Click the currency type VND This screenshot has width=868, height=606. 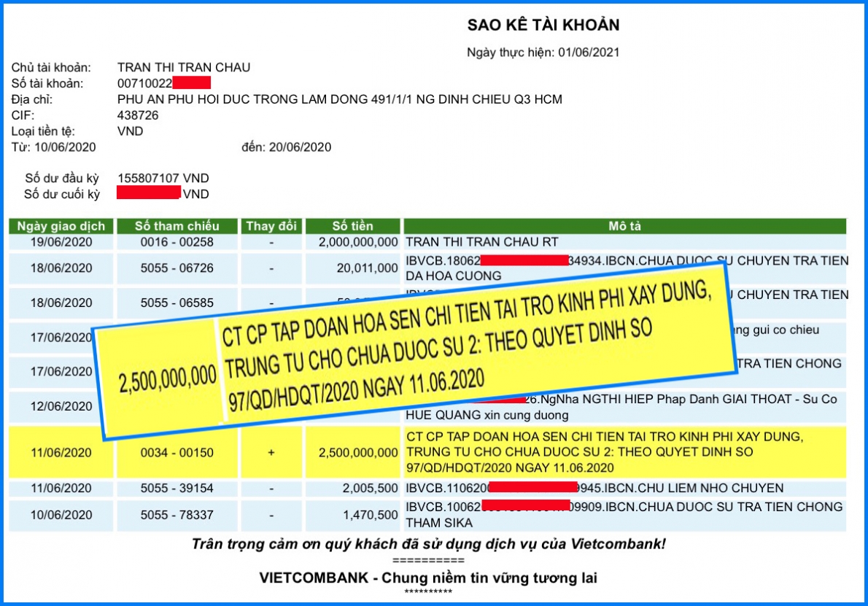(x=130, y=131)
